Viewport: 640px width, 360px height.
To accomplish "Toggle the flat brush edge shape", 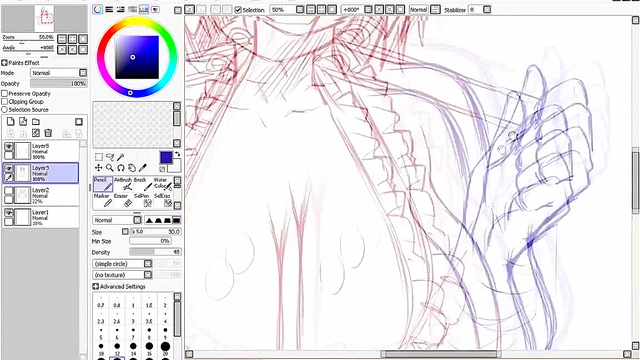I will pos(176,220).
